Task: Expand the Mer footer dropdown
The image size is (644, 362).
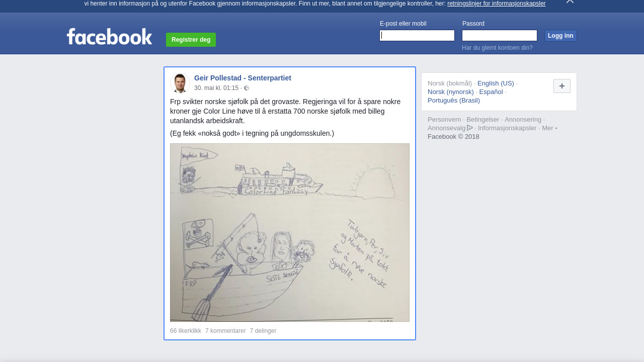Action: click(549, 128)
